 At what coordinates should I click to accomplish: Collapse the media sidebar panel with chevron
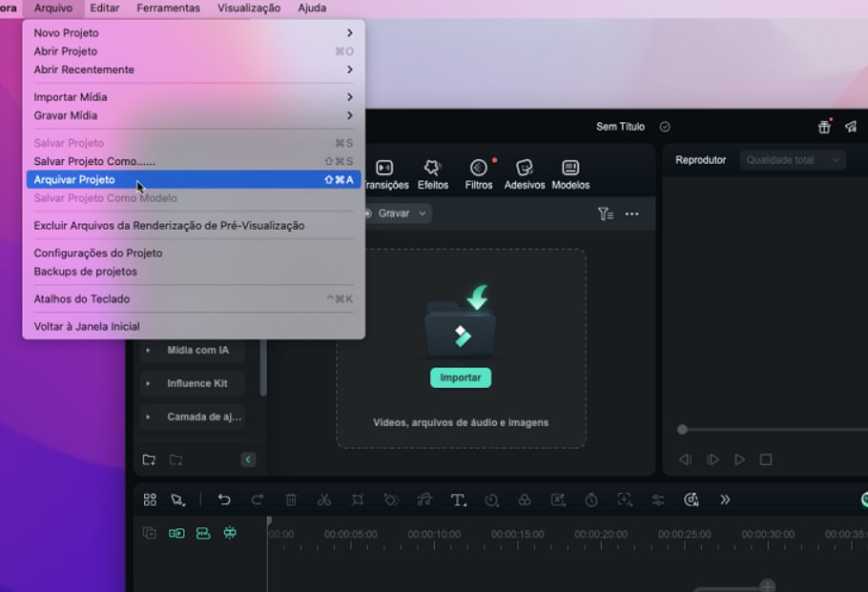pos(248,459)
